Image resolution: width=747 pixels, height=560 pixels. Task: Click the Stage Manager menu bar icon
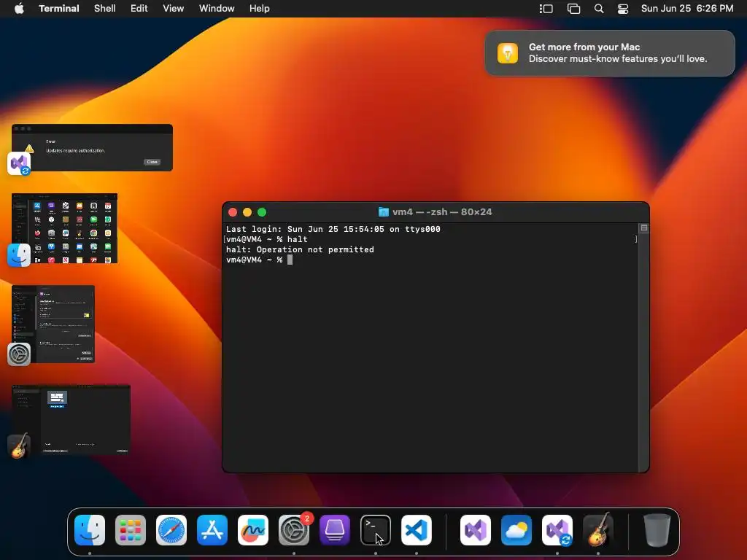(x=546, y=9)
